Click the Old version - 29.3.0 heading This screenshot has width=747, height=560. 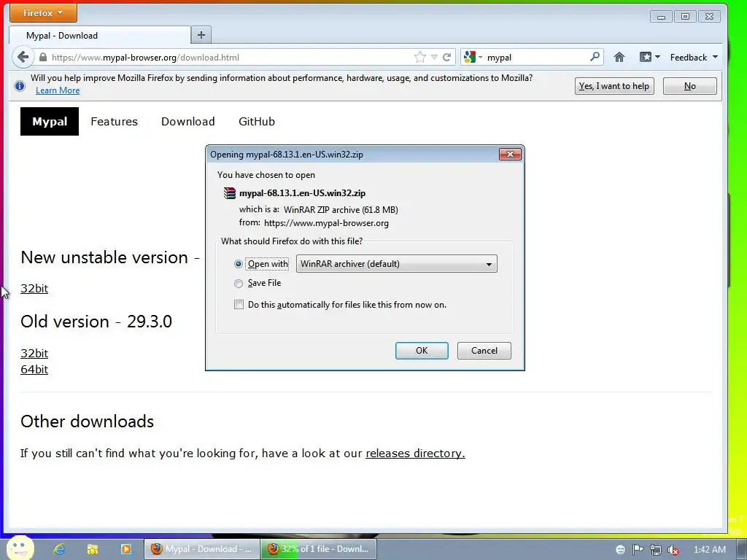pos(96,322)
